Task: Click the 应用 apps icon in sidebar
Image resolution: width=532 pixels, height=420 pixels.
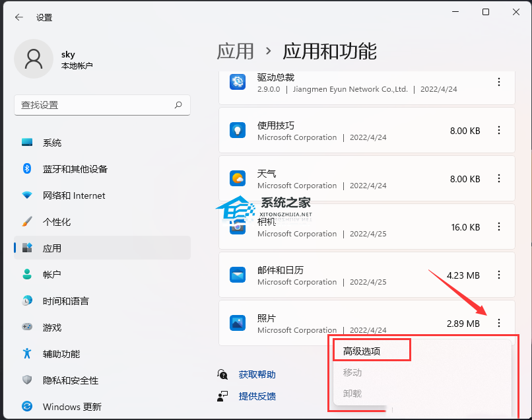Action: (27, 248)
